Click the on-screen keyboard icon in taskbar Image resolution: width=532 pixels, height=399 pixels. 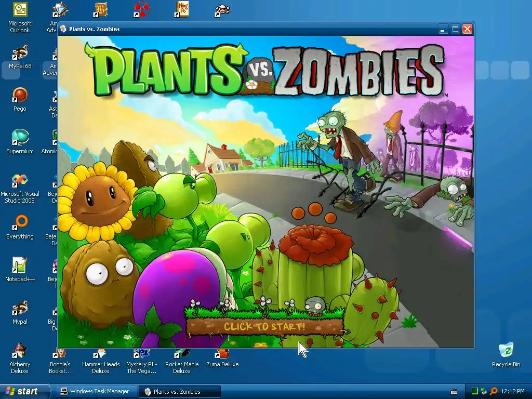pos(454,392)
